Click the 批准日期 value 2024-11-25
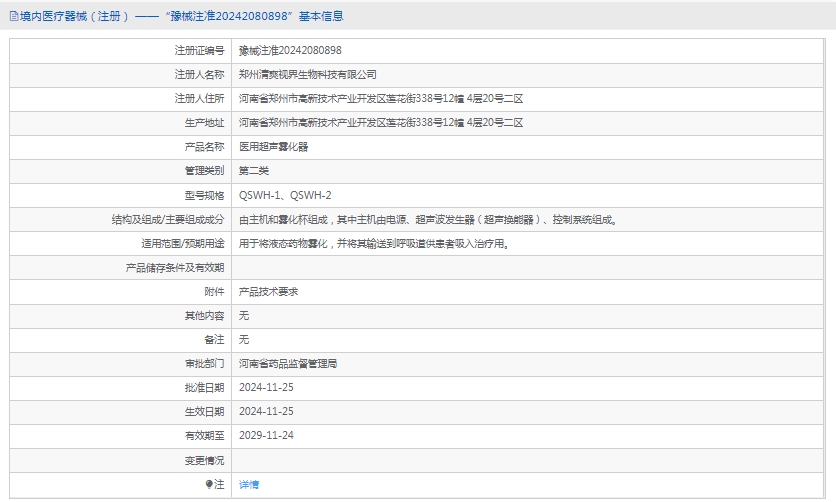The width and height of the screenshot is (836, 502). point(266,388)
